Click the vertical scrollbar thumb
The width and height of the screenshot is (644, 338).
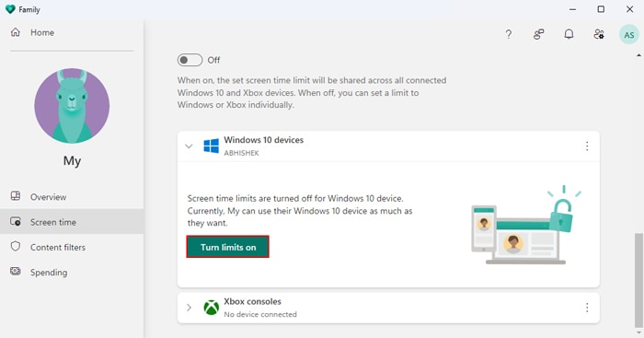tap(638, 280)
